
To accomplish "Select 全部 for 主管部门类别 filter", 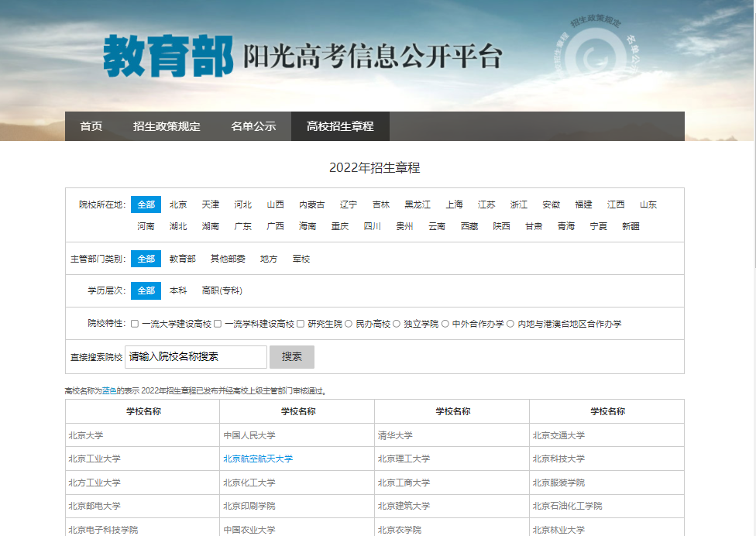I will pos(146,259).
